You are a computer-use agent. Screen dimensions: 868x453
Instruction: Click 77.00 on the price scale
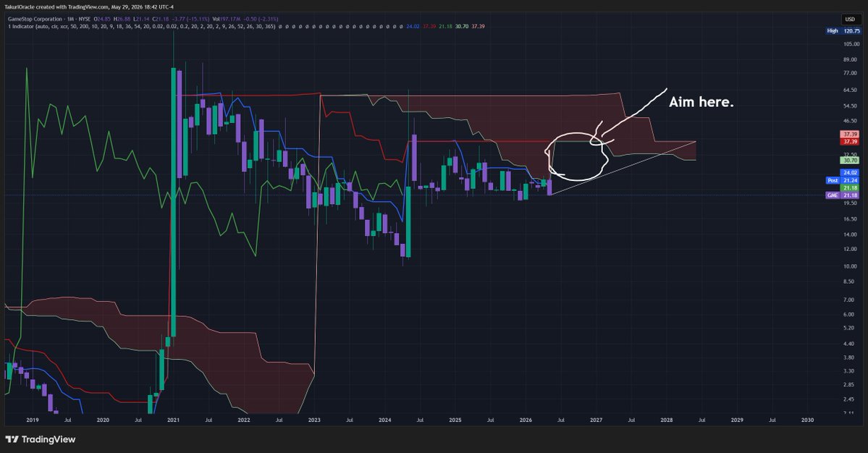(851, 73)
